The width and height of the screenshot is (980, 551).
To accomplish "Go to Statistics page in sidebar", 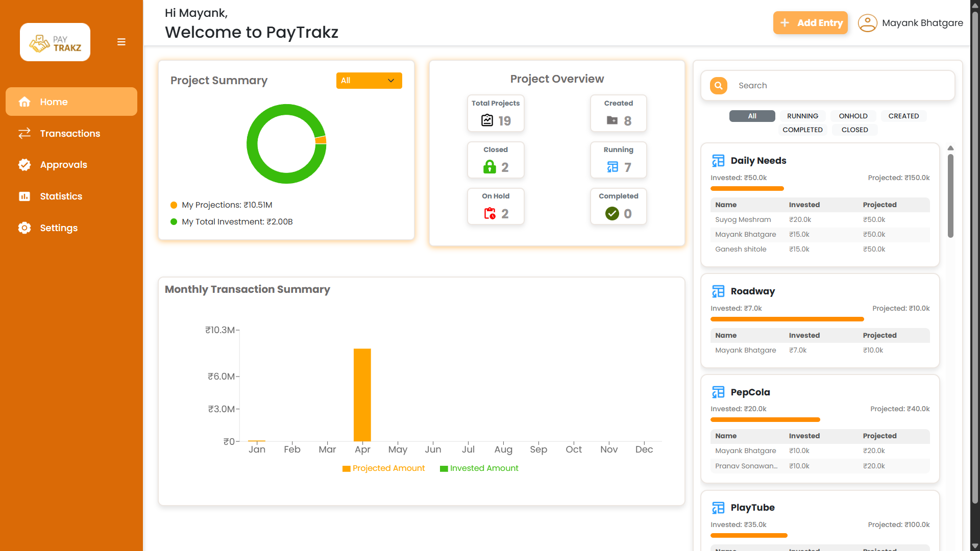I will point(61,196).
